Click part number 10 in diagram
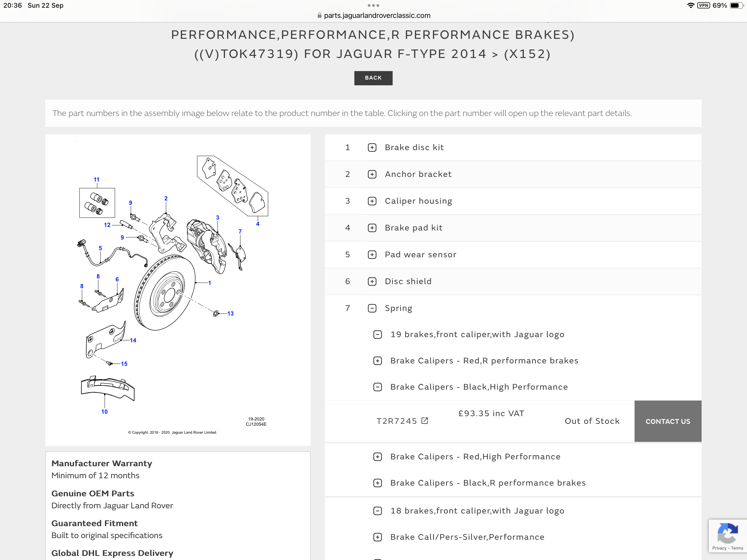 [x=104, y=412]
